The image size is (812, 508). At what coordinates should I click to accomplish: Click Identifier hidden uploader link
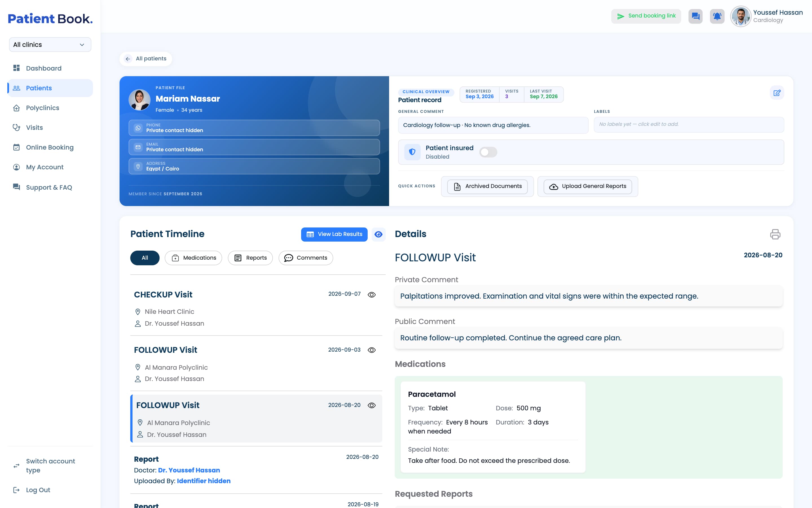(x=204, y=481)
